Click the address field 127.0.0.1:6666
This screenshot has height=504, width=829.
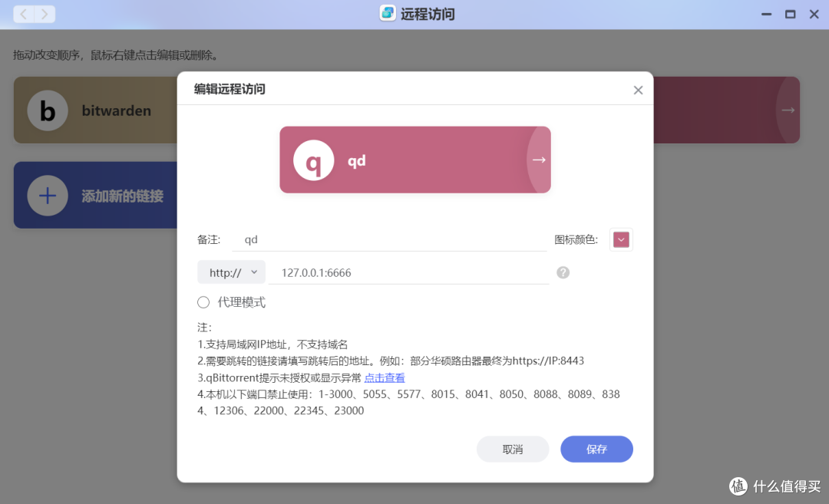pos(408,272)
